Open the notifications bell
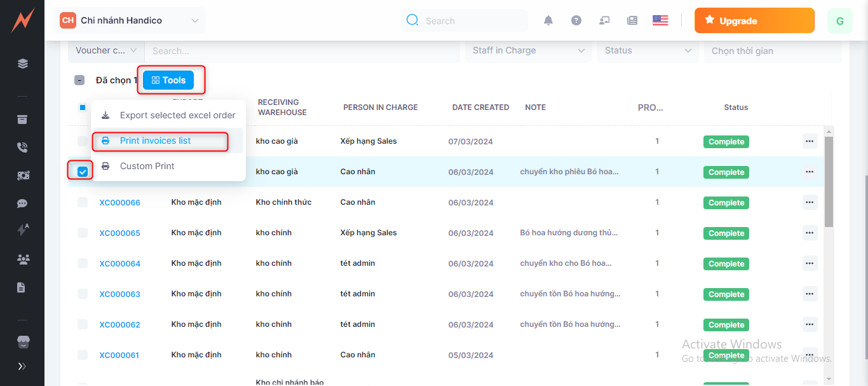The height and width of the screenshot is (386, 868). 548,20
